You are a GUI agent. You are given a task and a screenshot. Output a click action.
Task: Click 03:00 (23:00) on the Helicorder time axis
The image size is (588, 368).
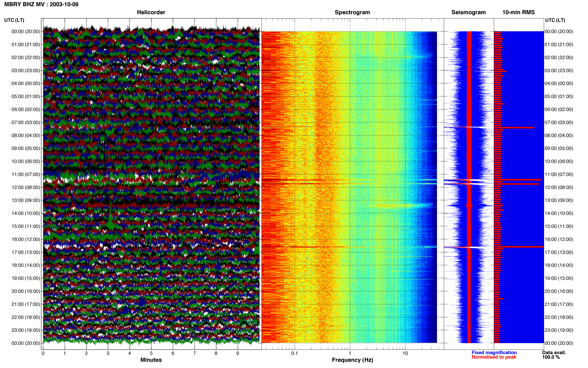point(26,71)
